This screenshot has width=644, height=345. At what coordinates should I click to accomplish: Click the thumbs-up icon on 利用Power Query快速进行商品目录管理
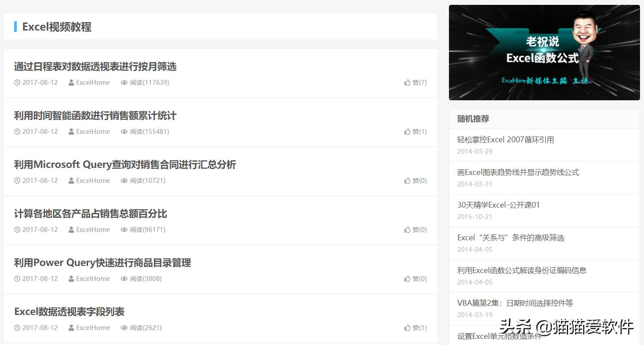pos(407,278)
